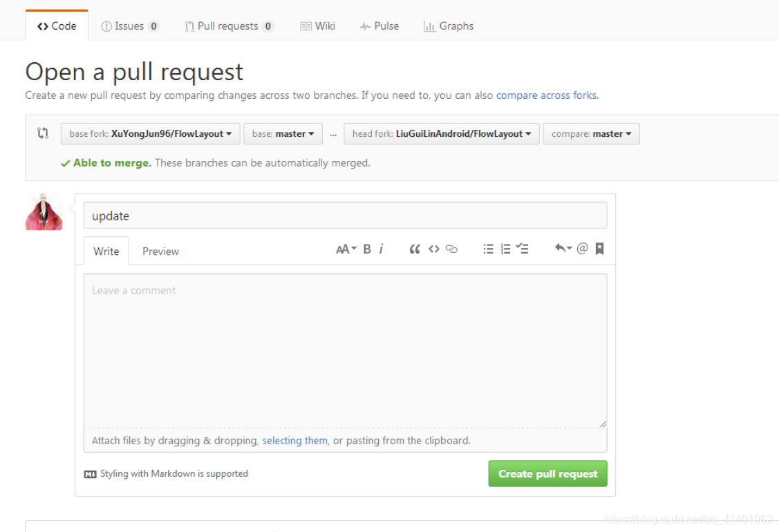The height and width of the screenshot is (532, 779).
Task: Open base fork XuYongJun96/FlowLayout dropdown
Action: coord(151,133)
